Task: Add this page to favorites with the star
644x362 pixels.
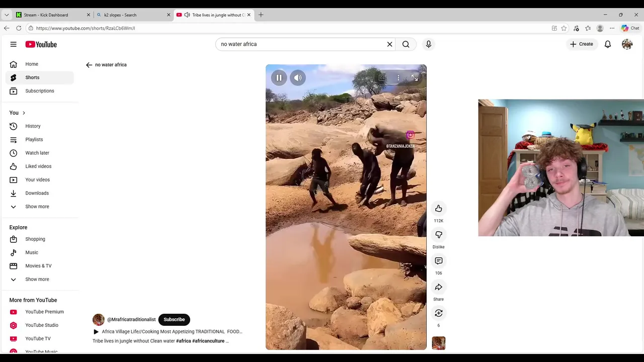Action: tap(564, 28)
